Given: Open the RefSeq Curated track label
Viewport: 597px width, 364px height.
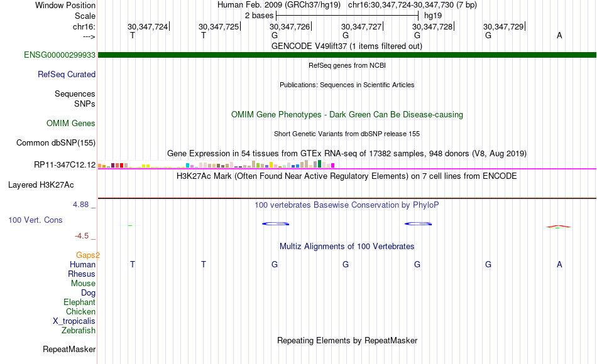Looking at the screenshot, I should pos(66,74).
